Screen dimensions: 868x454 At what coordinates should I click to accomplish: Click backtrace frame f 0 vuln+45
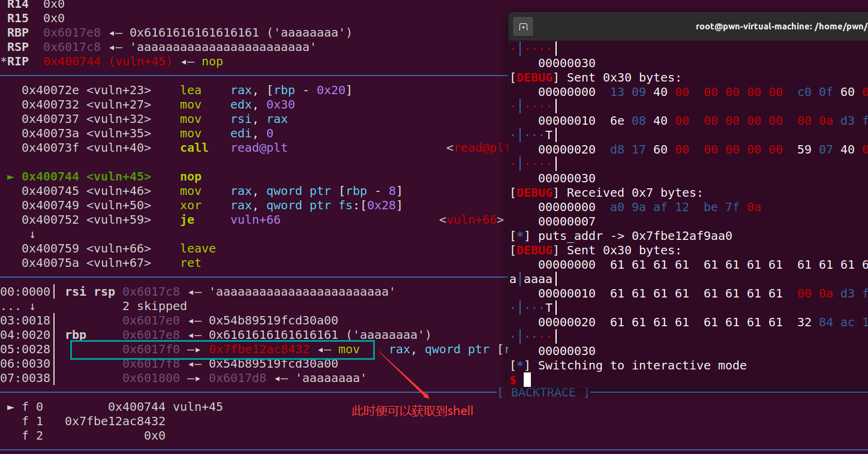click(115, 407)
